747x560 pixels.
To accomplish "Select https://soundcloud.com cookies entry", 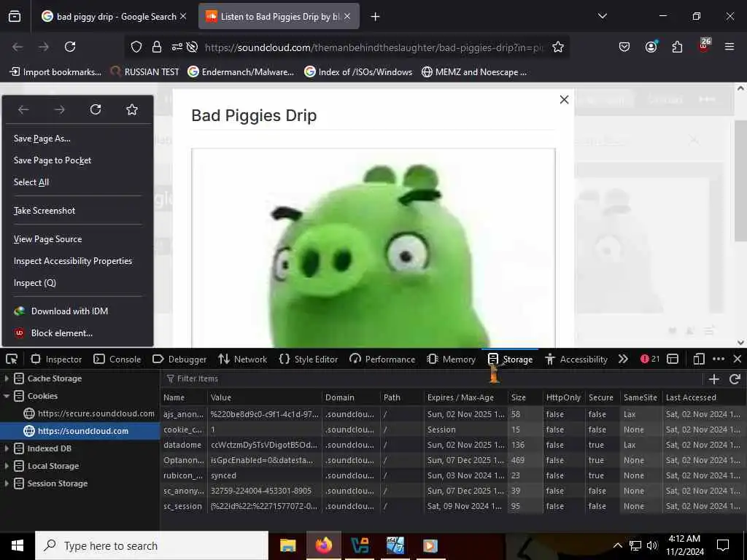I will point(80,431).
